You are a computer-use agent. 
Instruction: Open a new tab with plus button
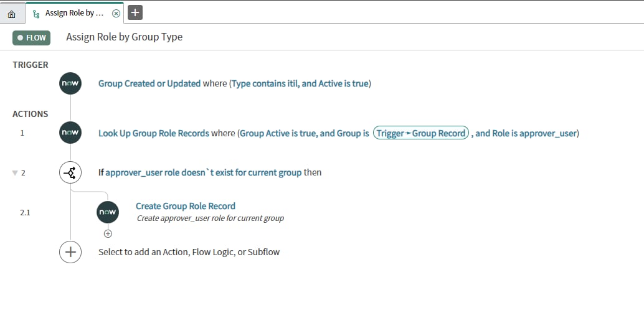pos(135,12)
